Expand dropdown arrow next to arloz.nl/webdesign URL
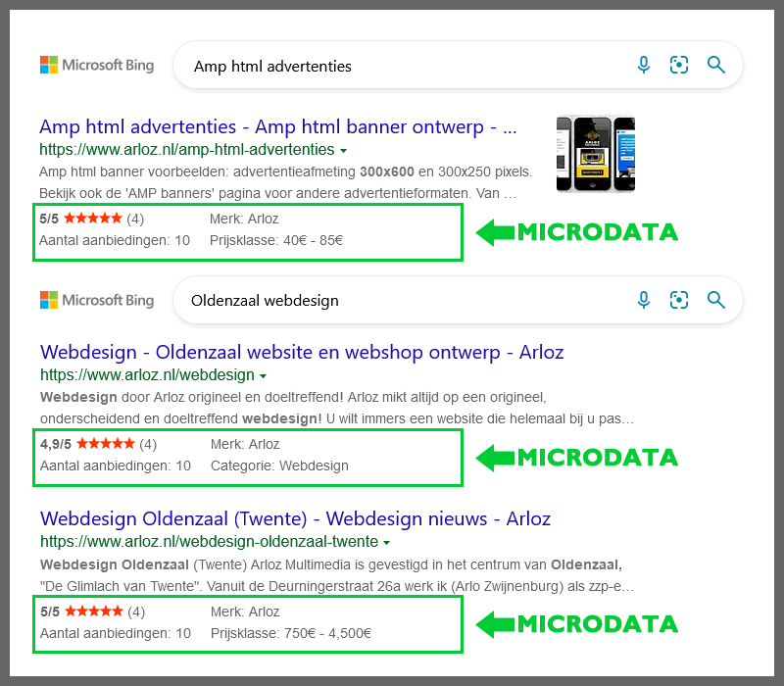This screenshot has height=686, width=784. 263,376
